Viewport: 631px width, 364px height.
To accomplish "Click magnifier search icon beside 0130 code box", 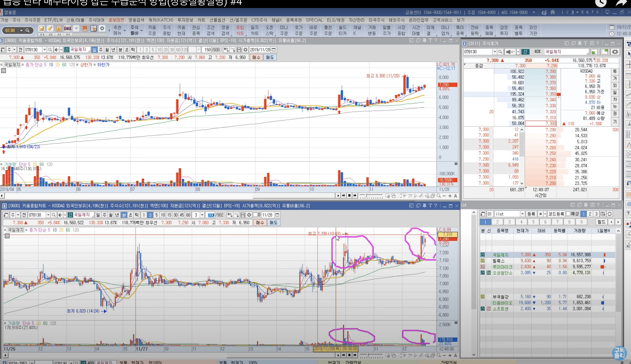I will coord(27,30).
